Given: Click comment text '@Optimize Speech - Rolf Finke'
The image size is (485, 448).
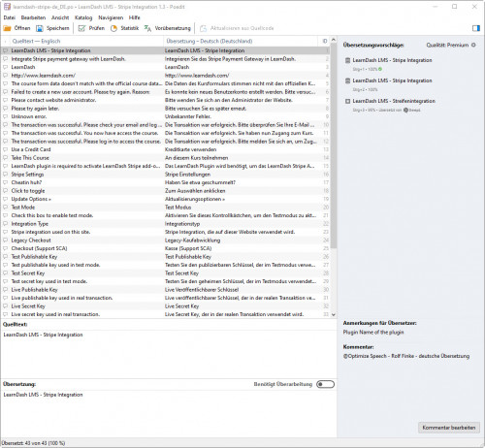Looking at the screenshot, I should (x=378, y=356).
